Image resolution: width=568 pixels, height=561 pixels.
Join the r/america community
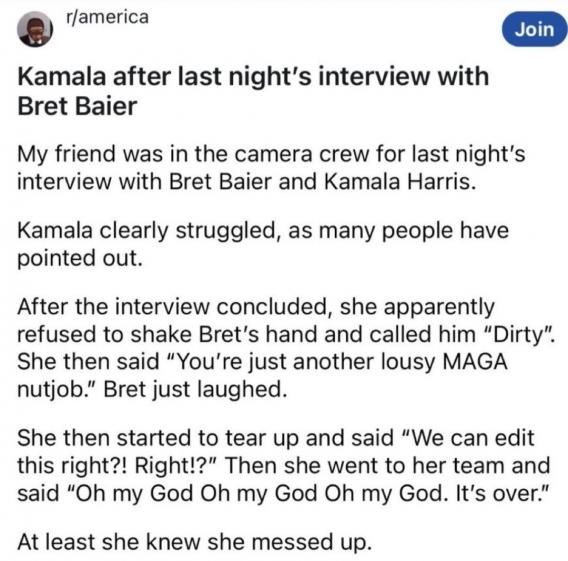click(534, 29)
